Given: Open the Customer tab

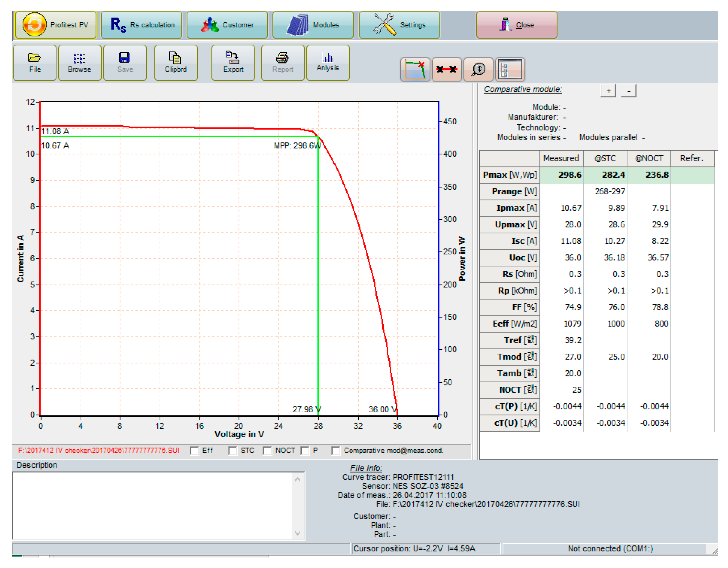Looking at the screenshot, I should (227, 25).
